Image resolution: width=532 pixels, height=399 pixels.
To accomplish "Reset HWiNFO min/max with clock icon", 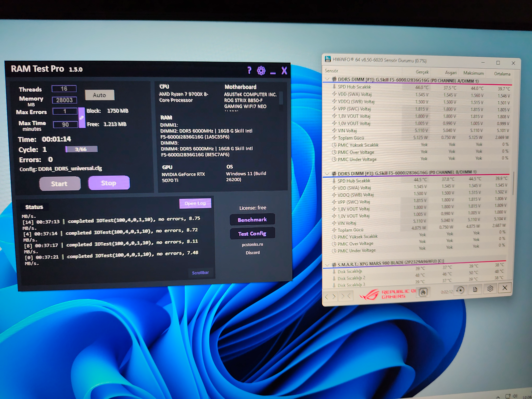I will coord(460,290).
